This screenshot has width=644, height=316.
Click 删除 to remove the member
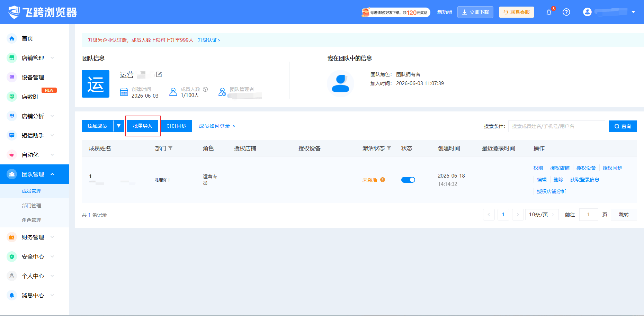pos(558,180)
